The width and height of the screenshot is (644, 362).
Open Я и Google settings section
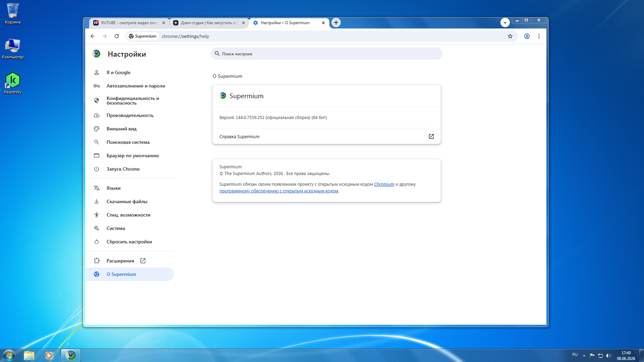(x=130, y=72)
